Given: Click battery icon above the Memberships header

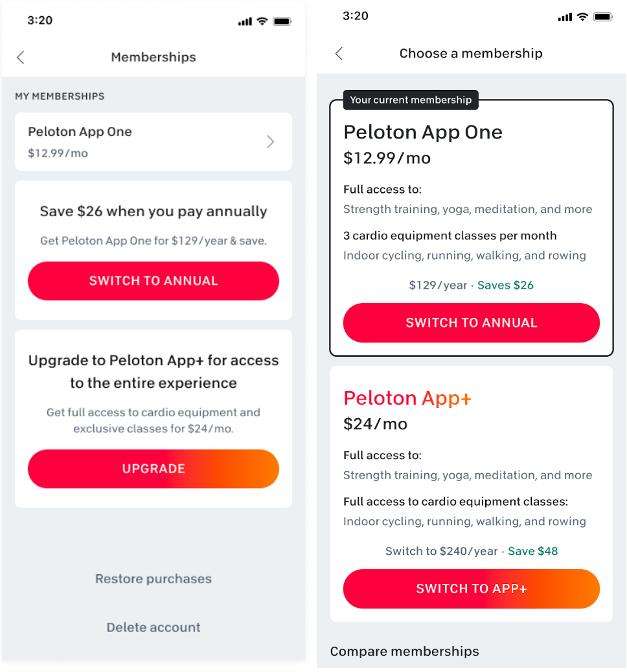Looking at the screenshot, I should (x=282, y=21).
